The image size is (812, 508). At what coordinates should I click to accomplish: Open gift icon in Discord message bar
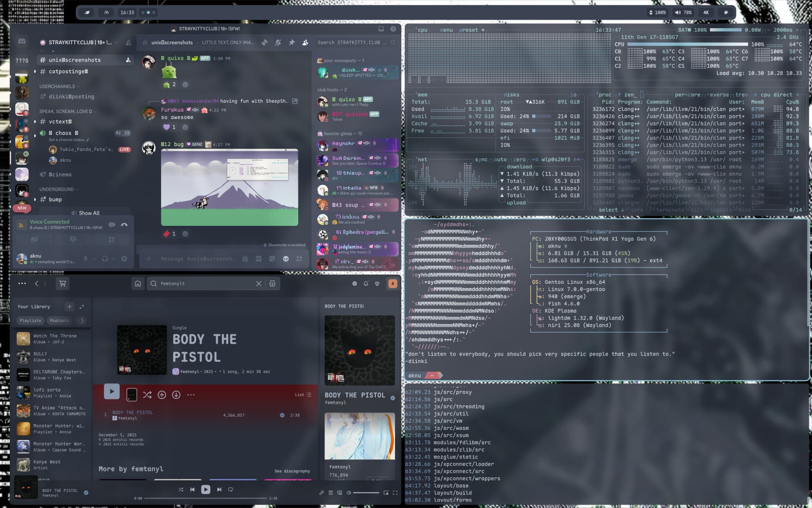245,258
